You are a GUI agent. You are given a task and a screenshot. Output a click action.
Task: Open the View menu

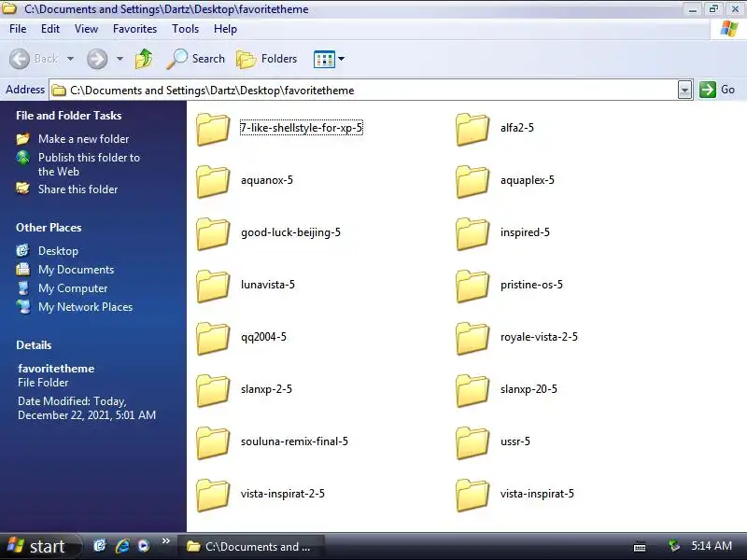[86, 29]
